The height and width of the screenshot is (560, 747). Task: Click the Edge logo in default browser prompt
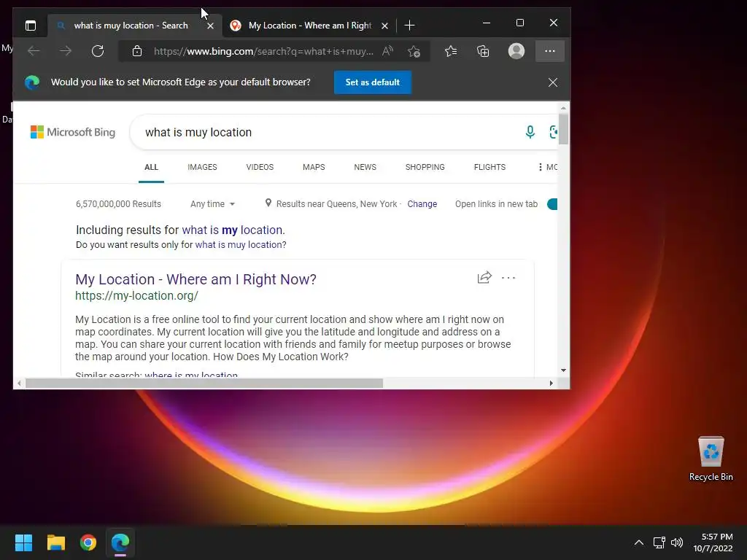(32, 82)
